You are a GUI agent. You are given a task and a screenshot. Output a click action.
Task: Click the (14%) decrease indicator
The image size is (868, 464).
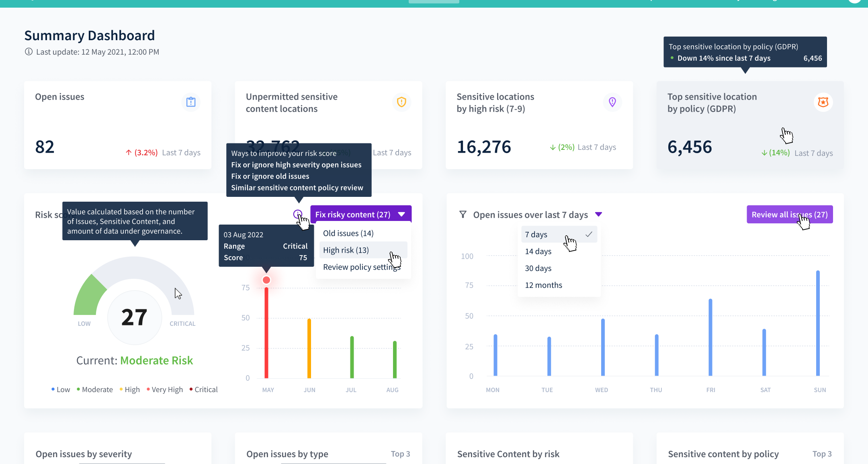click(x=776, y=153)
